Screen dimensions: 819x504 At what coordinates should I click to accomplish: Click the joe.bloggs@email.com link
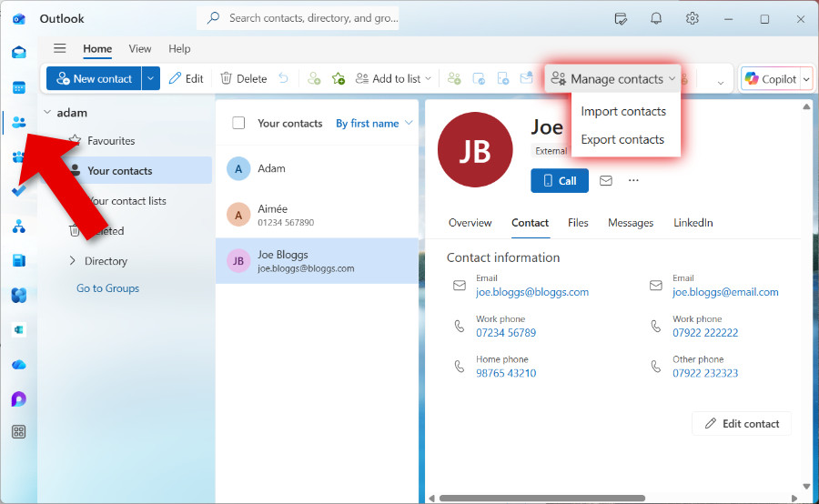point(725,292)
